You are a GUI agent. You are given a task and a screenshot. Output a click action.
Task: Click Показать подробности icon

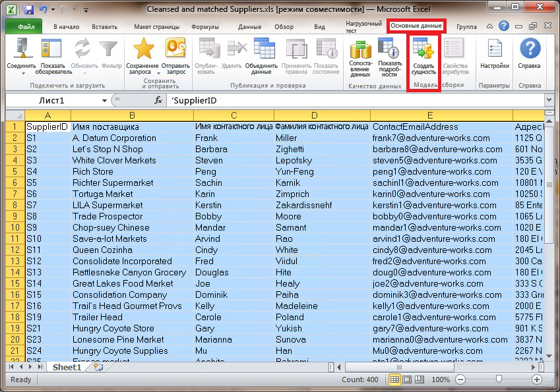(x=389, y=48)
